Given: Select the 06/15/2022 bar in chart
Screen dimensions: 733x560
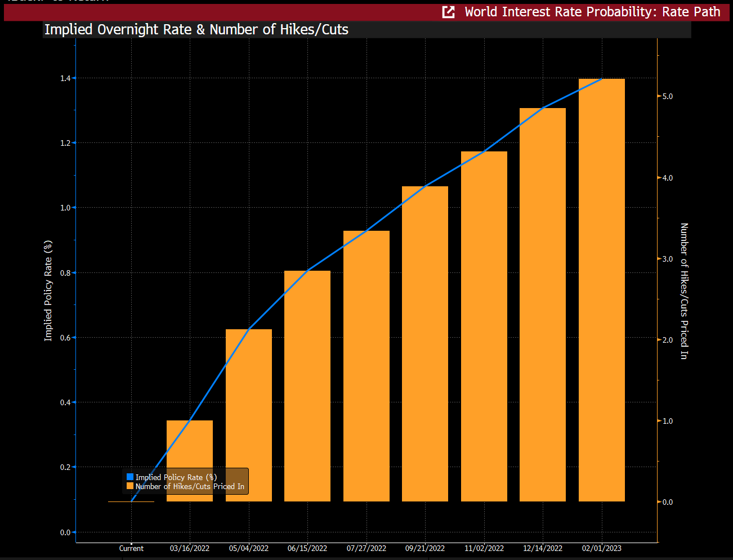Looking at the screenshot, I should pyautogui.click(x=307, y=386).
